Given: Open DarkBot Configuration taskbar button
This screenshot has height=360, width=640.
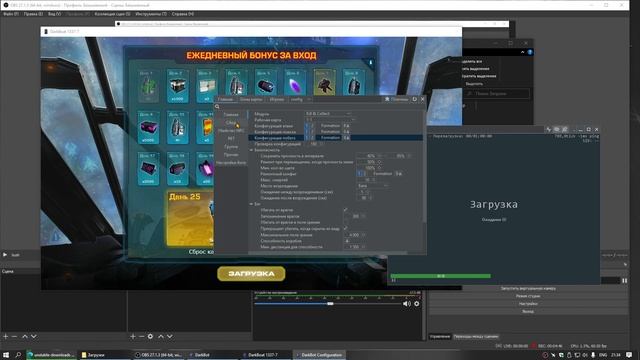Looking at the screenshot, I should click(320, 355).
